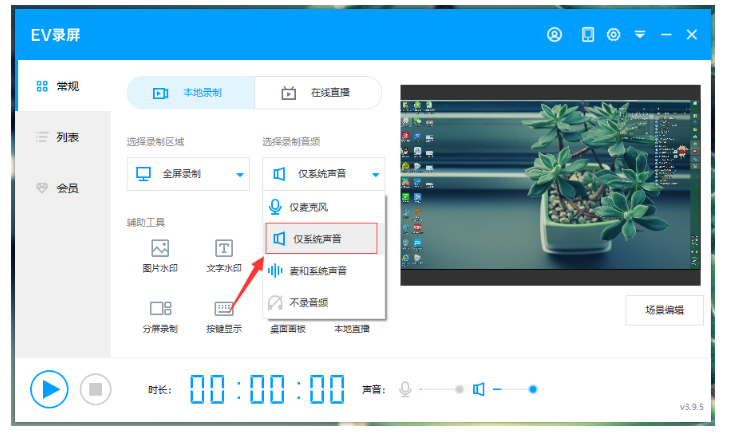This screenshot has width=732, height=434.
Task: Switch to 本地录制 mode
Action: (191, 93)
